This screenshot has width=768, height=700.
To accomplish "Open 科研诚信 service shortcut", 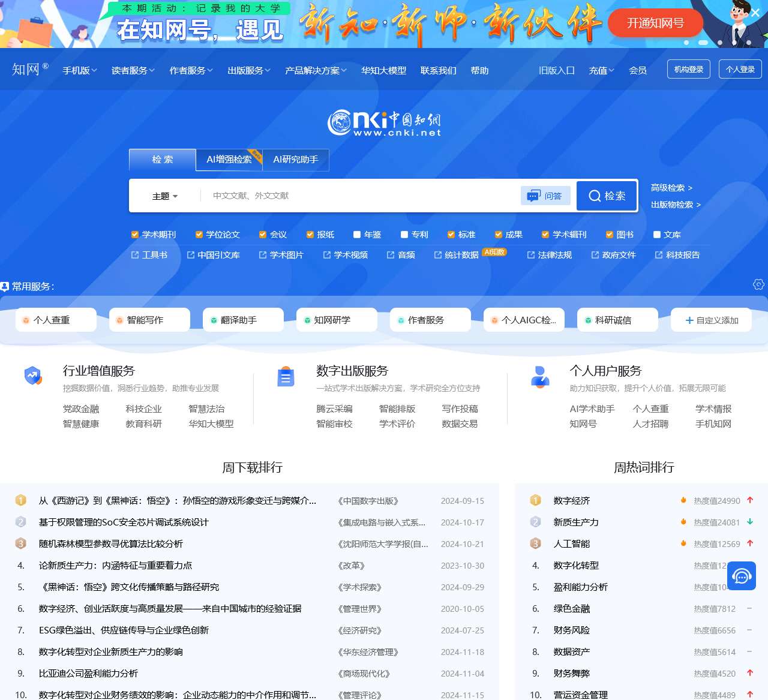I will coord(617,320).
